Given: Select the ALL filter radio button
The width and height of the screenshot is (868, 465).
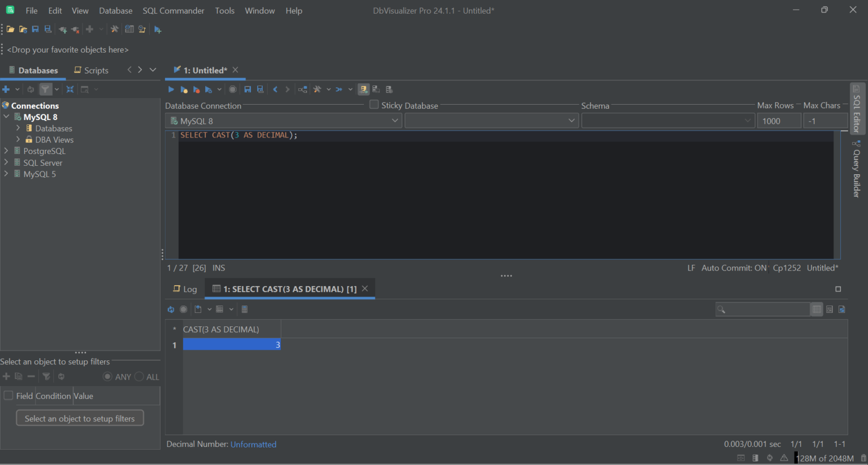Looking at the screenshot, I should click(138, 376).
